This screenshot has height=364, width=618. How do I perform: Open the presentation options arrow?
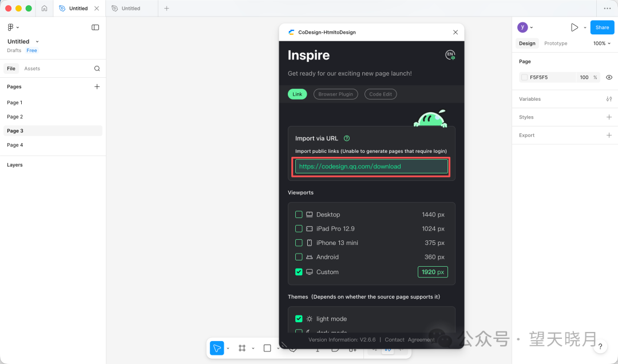585,27
